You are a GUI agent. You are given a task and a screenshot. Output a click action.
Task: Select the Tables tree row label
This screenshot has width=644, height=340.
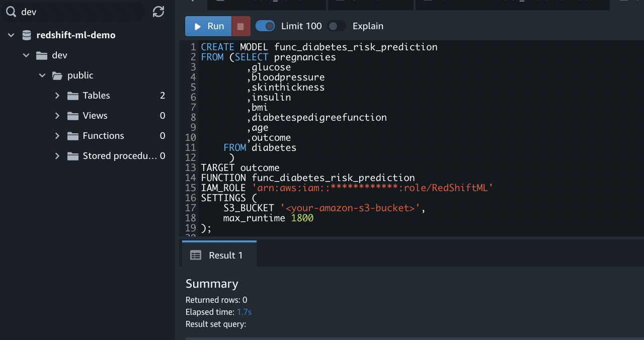(97, 96)
